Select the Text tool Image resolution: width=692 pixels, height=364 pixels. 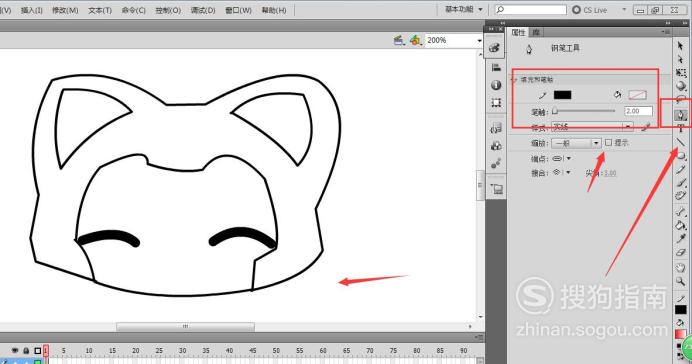click(x=681, y=129)
